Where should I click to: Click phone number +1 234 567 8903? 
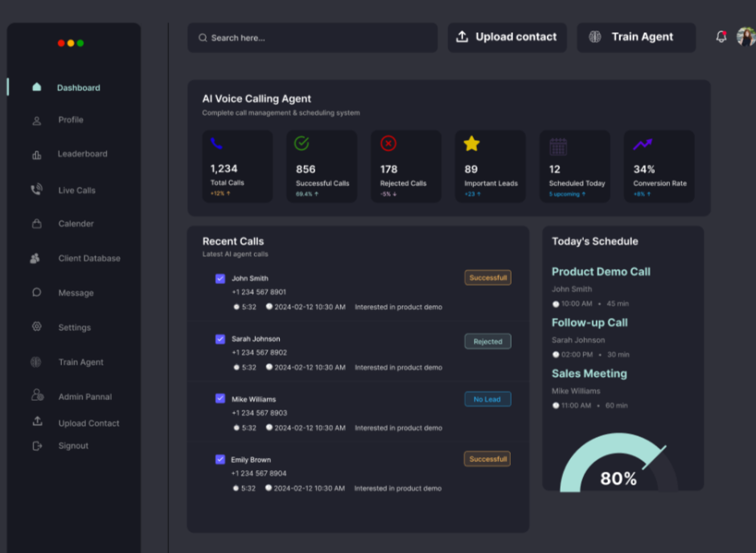260,413
